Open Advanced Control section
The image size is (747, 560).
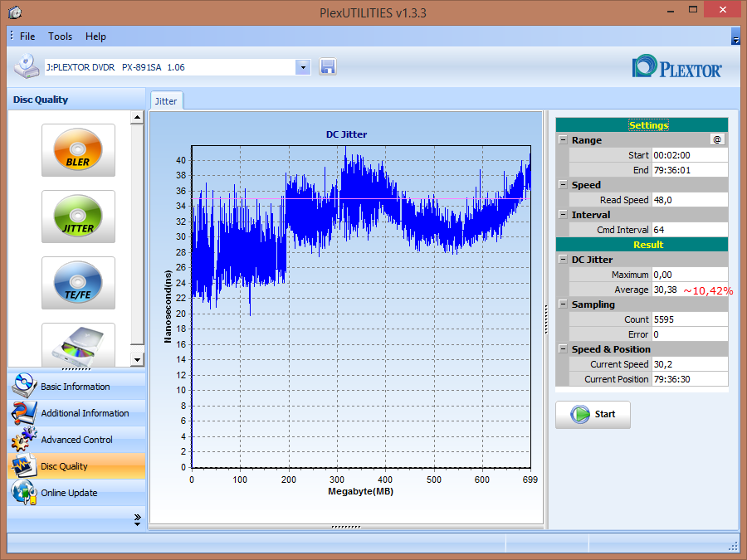point(76,440)
